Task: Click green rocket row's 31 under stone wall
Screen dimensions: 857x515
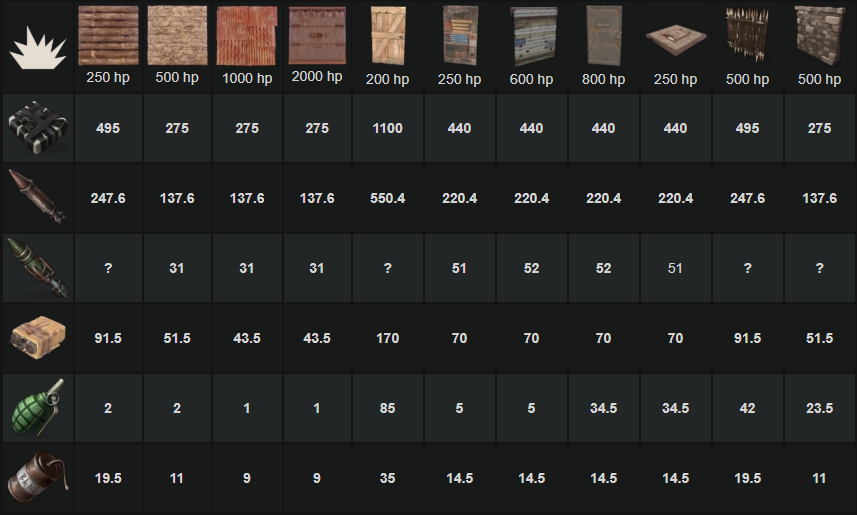Action: pyautogui.click(x=177, y=268)
